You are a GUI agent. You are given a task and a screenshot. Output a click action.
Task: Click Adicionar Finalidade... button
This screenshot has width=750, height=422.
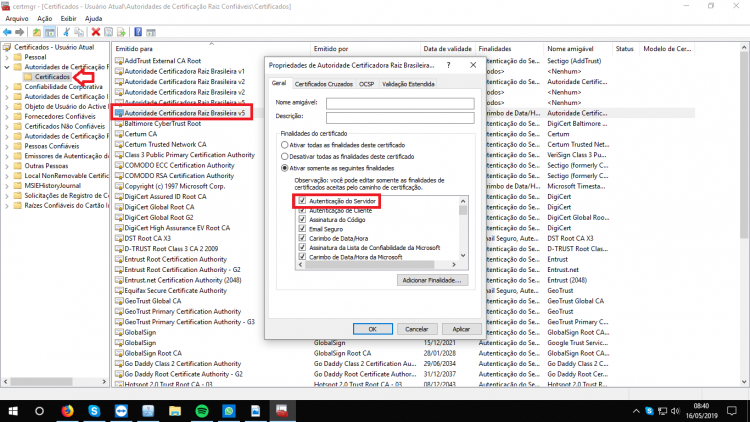[432, 280]
